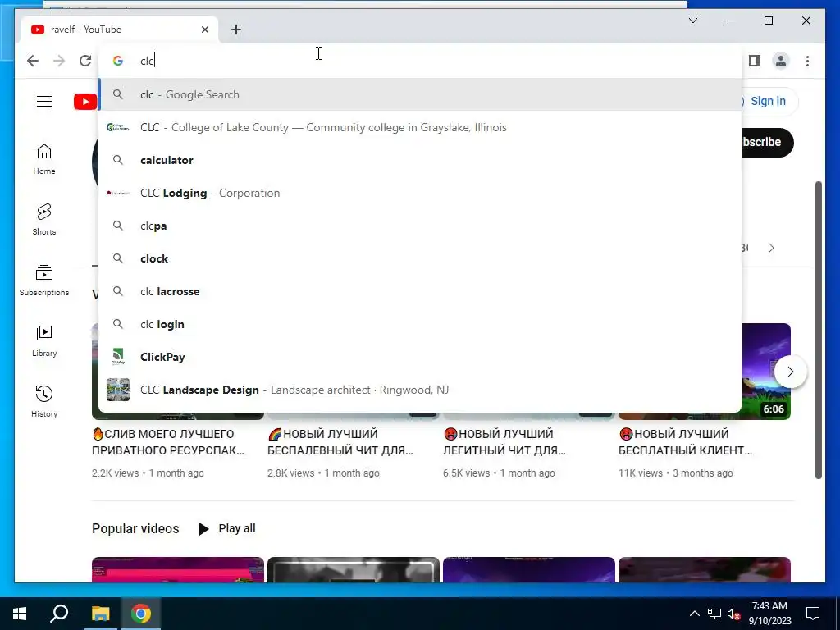Open Chrome side panel icon
This screenshot has width=840, height=630.
[755, 61]
